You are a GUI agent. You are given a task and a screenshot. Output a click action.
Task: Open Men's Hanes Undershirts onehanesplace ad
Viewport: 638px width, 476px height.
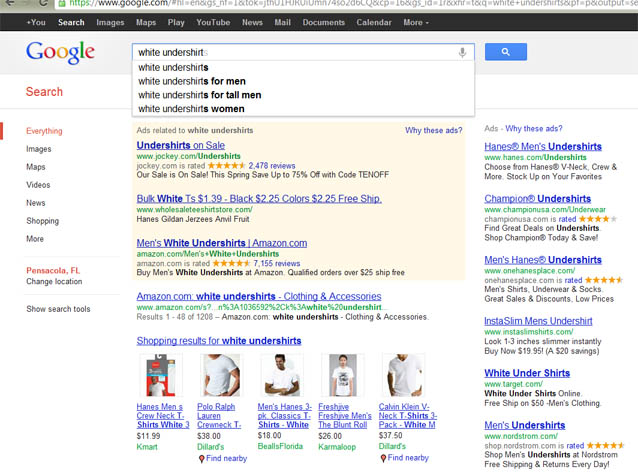coord(543,260)
